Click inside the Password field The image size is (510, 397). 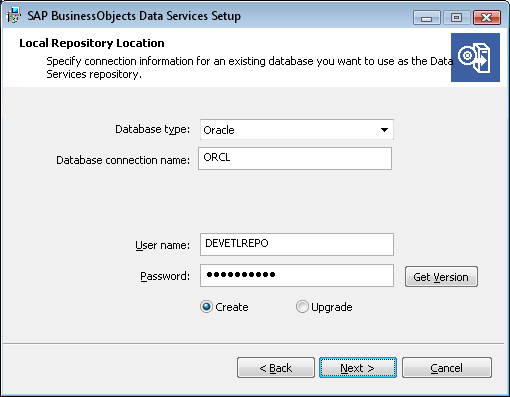tap(297, 275)
